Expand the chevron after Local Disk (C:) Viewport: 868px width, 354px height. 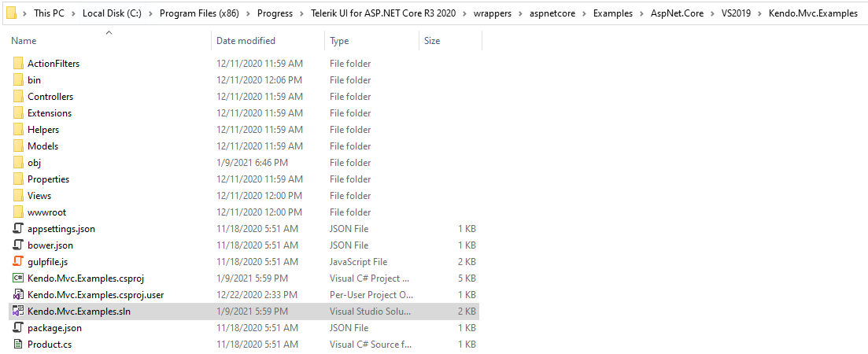click(151, 13)
